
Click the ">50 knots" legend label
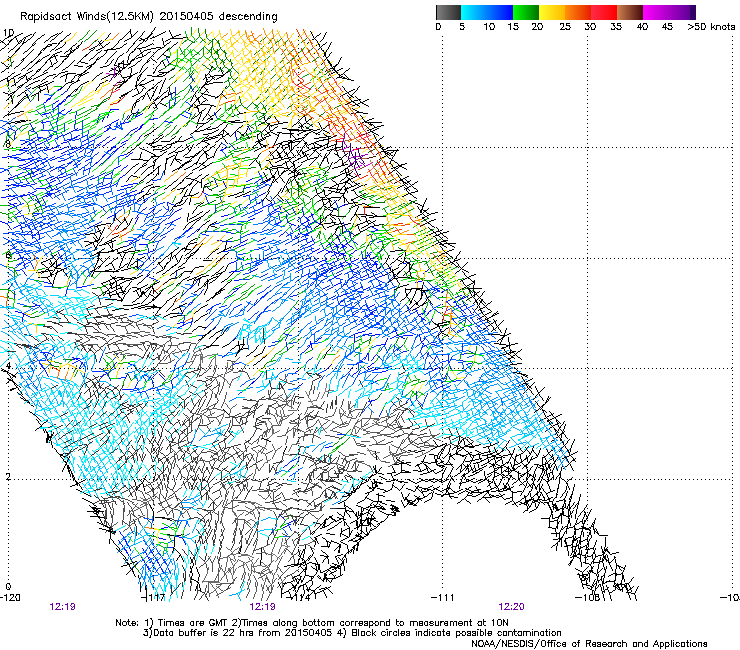click(x=711, y=27)
